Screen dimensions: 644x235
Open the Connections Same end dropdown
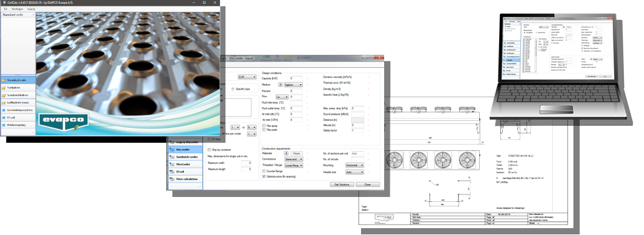(x=294, y=159)
